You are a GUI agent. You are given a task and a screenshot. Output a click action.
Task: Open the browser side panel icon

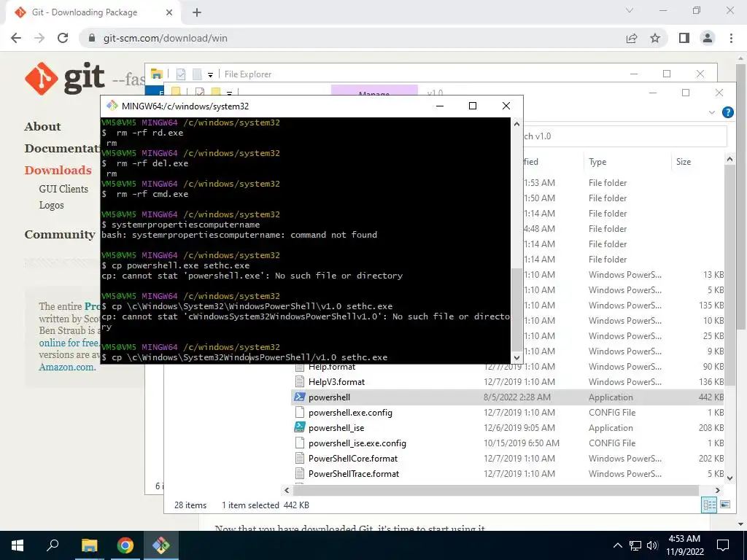pos(684,38)
